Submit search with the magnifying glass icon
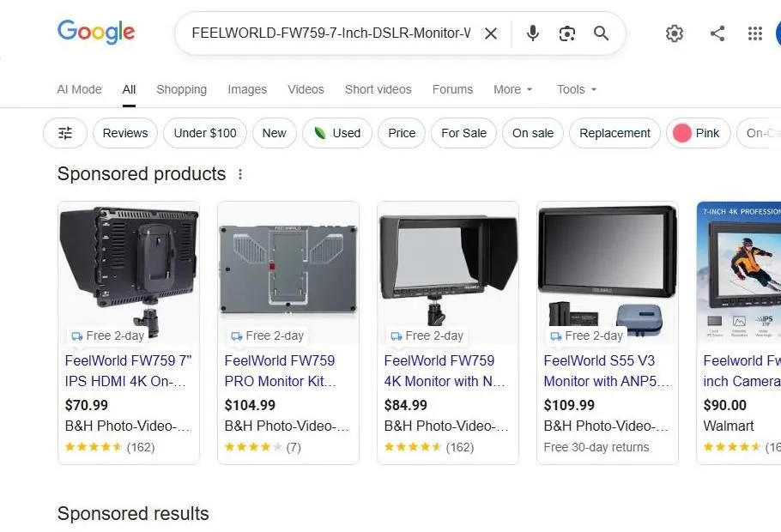 click(601, 33)
